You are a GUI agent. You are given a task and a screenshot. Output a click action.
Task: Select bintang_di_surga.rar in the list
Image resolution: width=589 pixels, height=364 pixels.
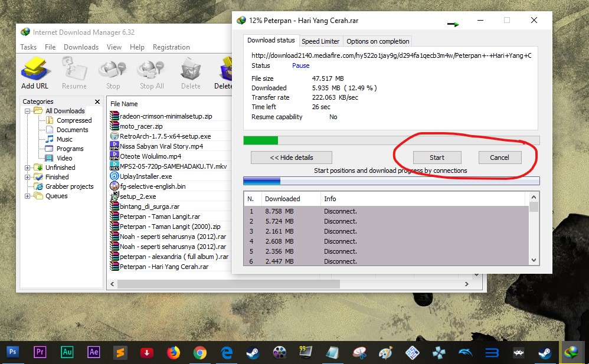(x=149, y=206)
